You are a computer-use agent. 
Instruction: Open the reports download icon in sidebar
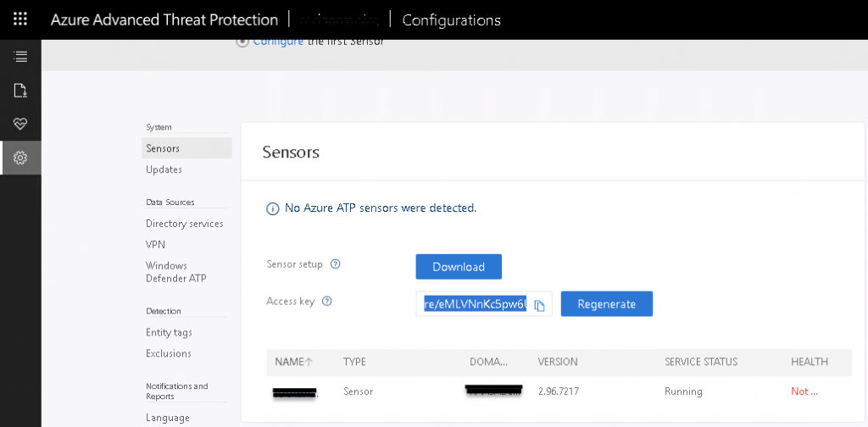(x=20, y=90)
